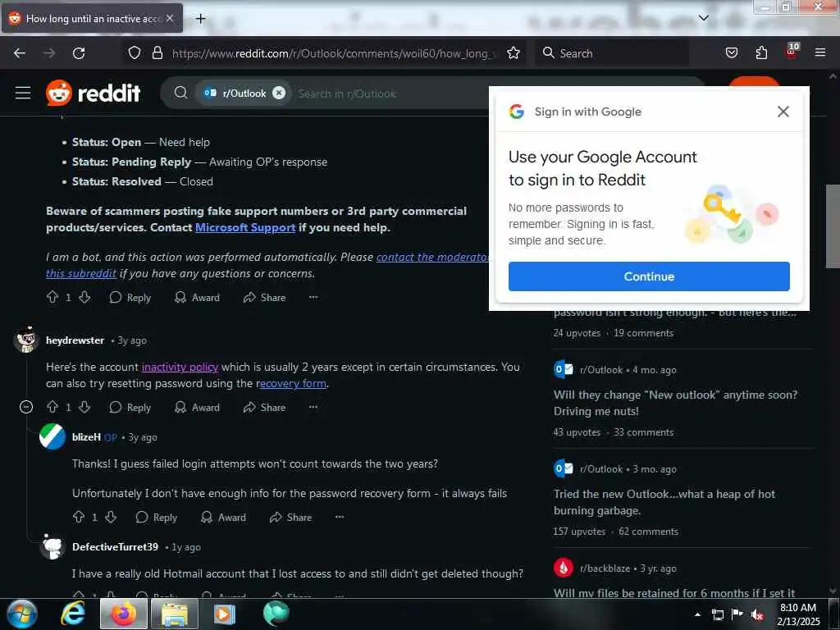
Task: Go back with the browser back arrow
Action: (x=20, y=53)
